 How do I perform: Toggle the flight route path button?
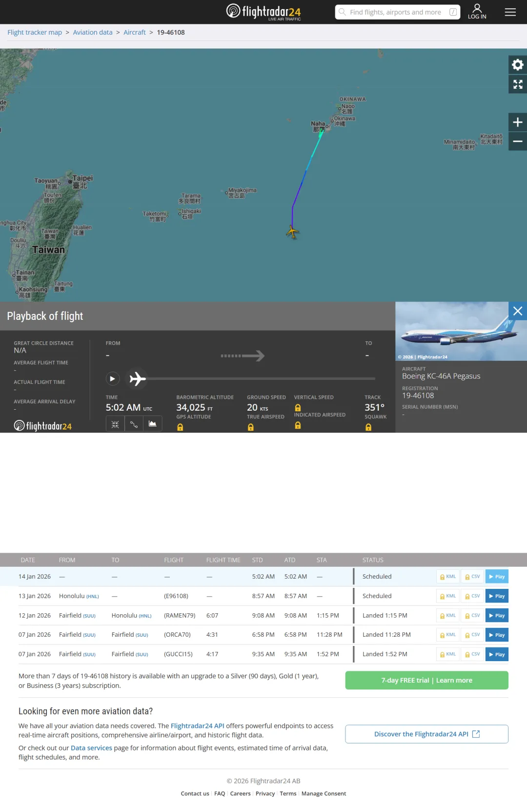point(134,424)
